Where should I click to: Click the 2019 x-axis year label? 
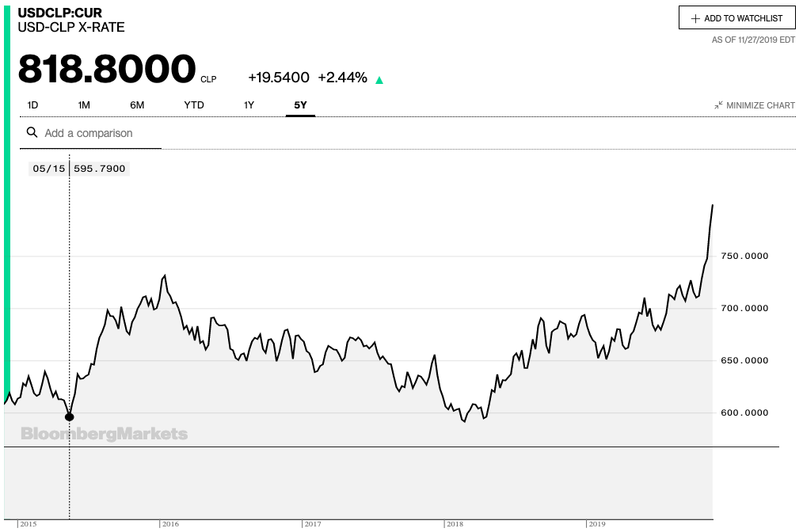[596, 524]
